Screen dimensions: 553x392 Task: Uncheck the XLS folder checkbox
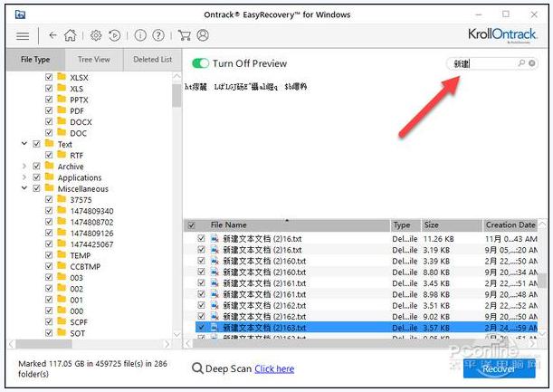pyautogui.click(x=49, y=88)
